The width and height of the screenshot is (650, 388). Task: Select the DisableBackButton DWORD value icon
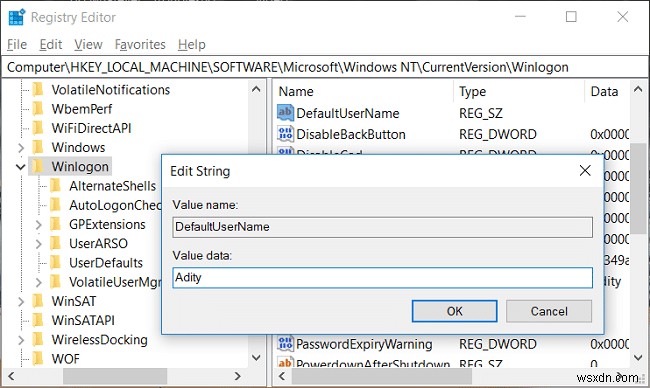point(285,134)
